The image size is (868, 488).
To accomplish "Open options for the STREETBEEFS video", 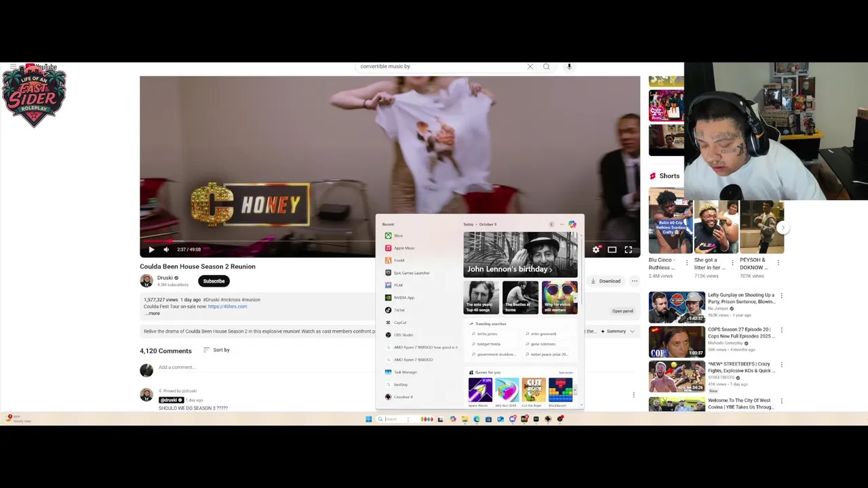I will (781, 365).
